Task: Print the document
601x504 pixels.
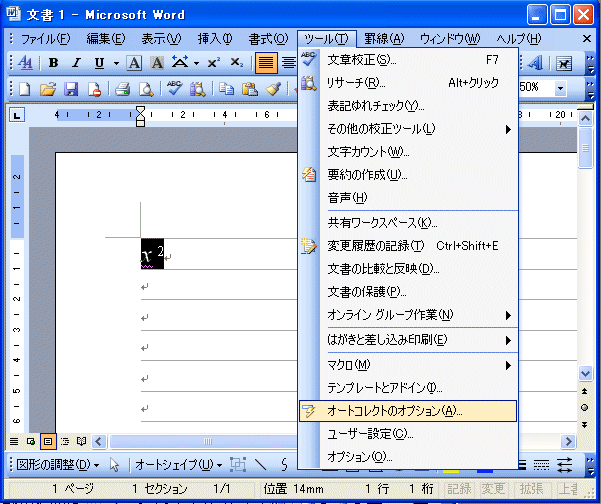Action: tap(123, 89)
